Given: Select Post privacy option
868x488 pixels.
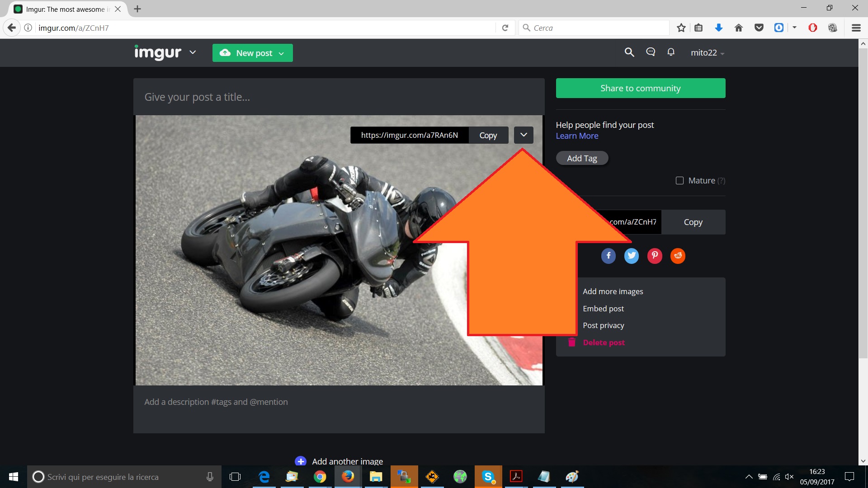Looking at the screenshot, I should (603, 325).
